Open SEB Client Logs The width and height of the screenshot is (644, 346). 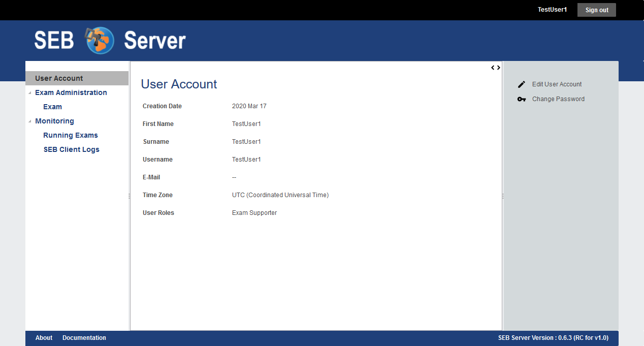coord(72,149)
